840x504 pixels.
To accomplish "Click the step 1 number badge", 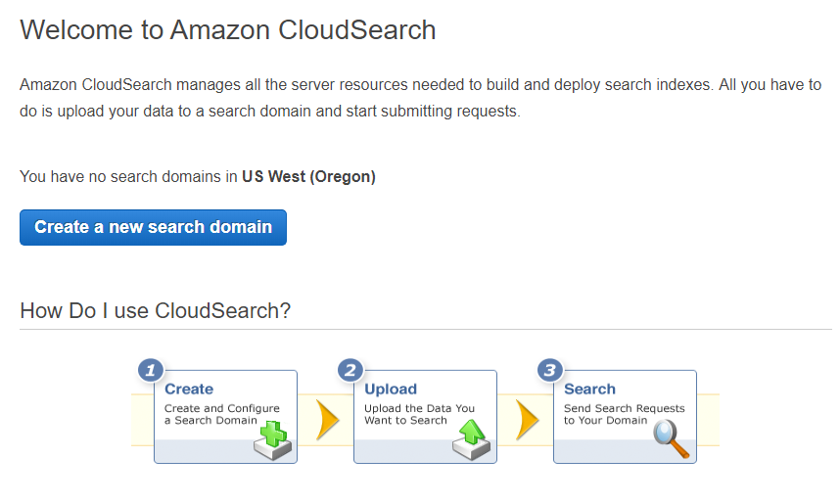I will point(151,371).
